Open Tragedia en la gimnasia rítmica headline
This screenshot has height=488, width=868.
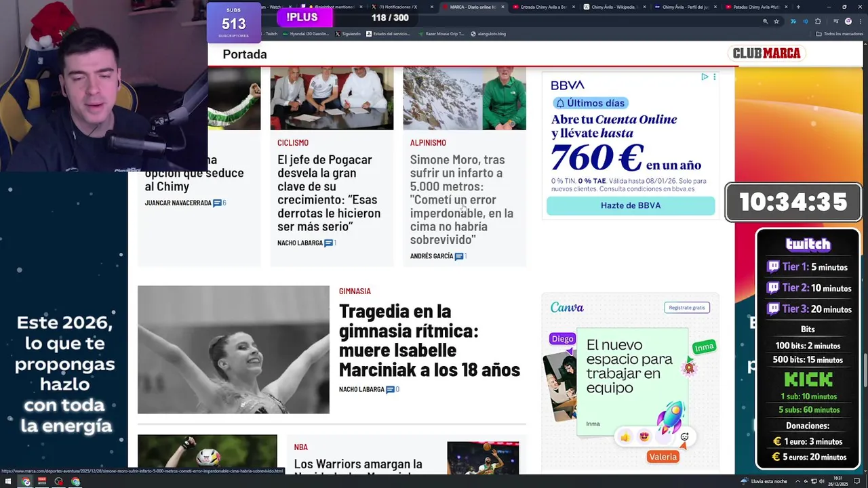pyautogui.click(x=429, y=340)
